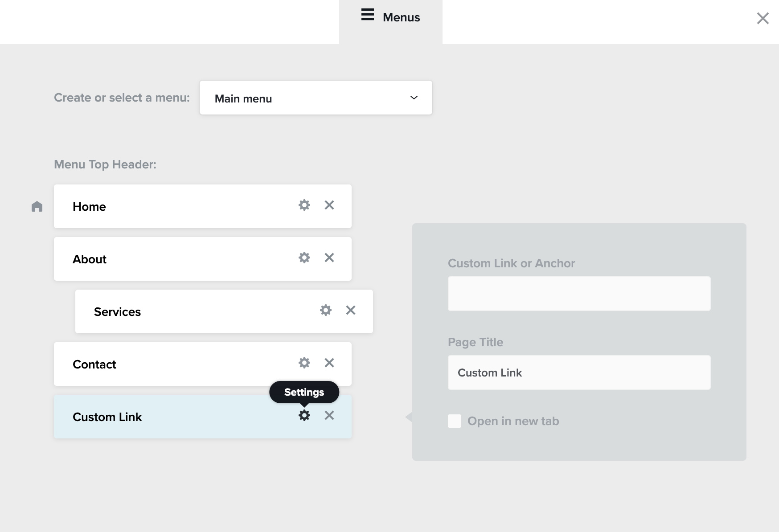Click the home page indicator icon
Screen dimensions: 779x532
point(37,206)
